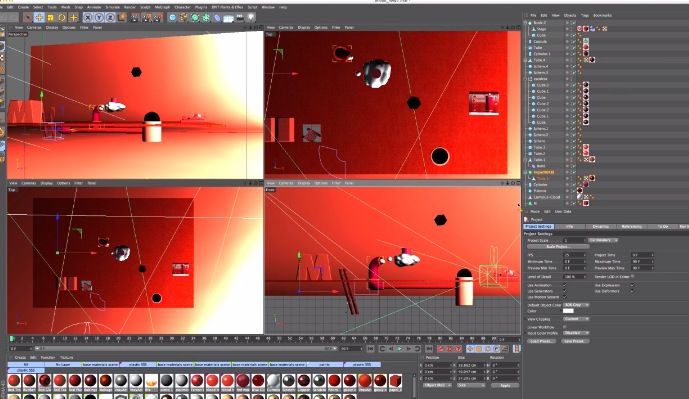Uncheck the Use Animation checkbox

click(x=565, y=285)
